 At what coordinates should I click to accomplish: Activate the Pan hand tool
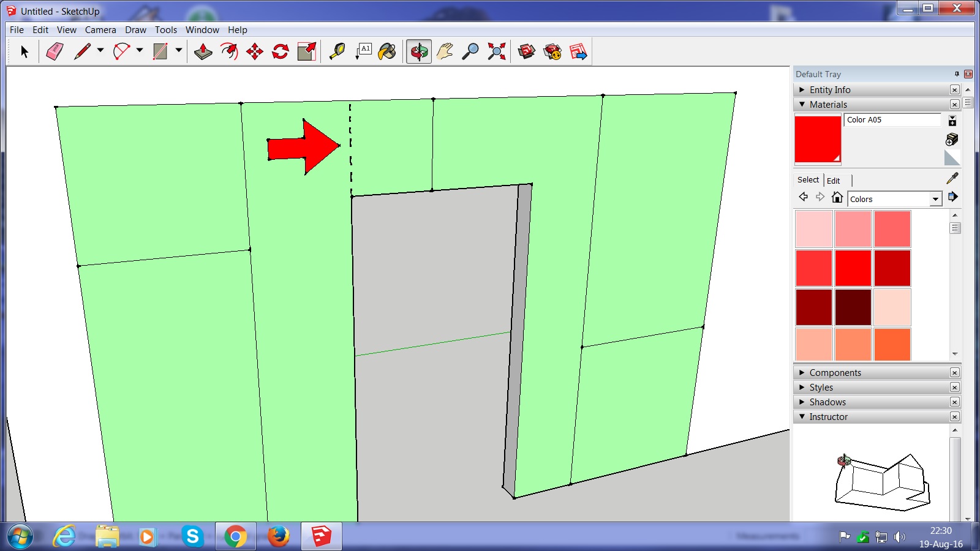click(x=445, y=51)
